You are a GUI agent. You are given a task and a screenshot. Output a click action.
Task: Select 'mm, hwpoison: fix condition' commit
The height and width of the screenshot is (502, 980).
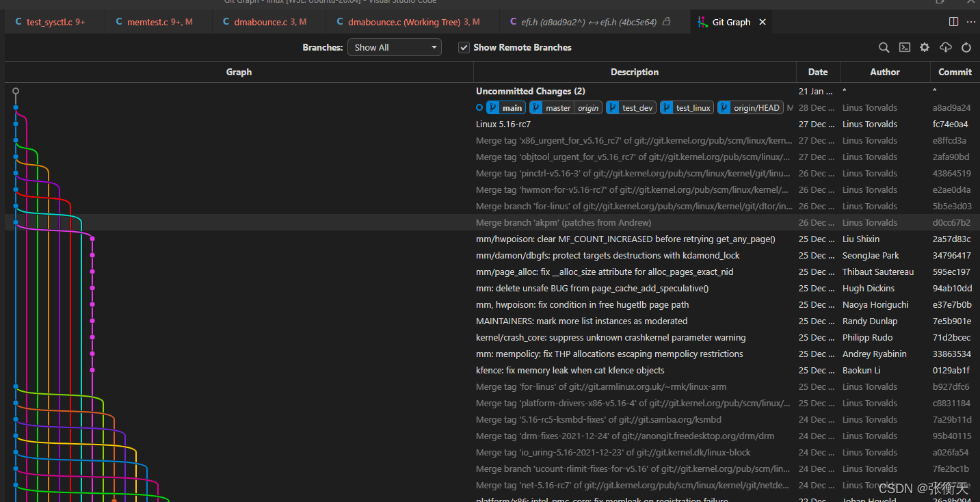coord(492,304)
